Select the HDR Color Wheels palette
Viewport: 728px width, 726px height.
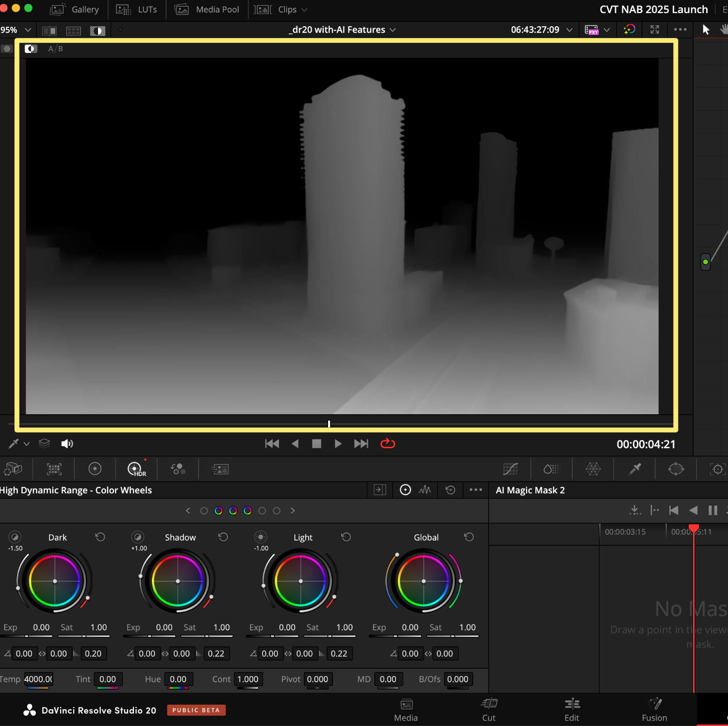coord(136,469)
